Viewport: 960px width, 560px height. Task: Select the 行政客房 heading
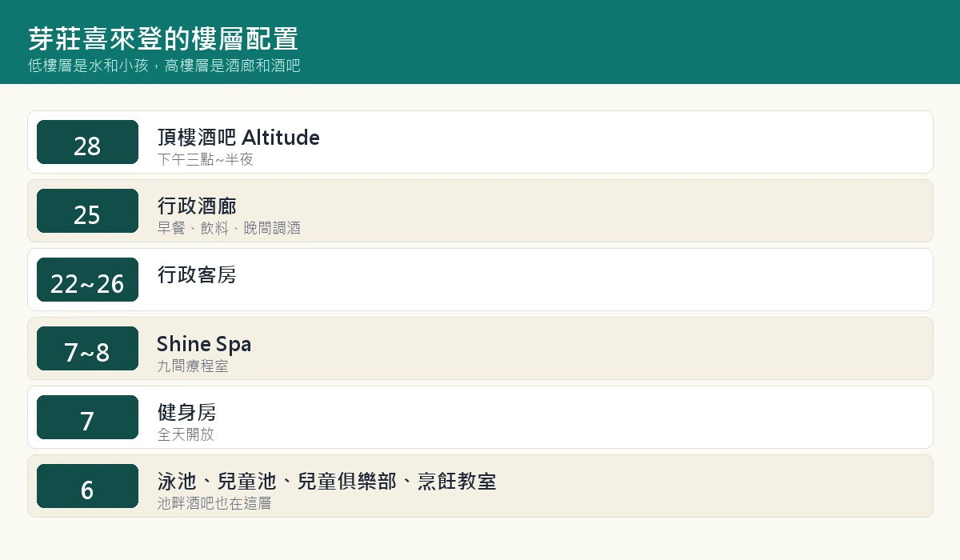pyautogui.click(x=197, y=275)
